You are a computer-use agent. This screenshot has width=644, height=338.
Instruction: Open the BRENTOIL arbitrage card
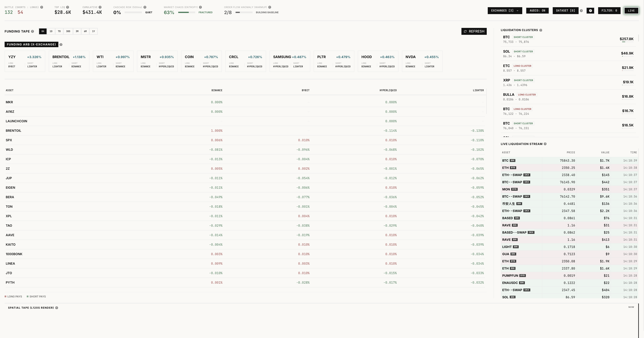click(69, 61)
